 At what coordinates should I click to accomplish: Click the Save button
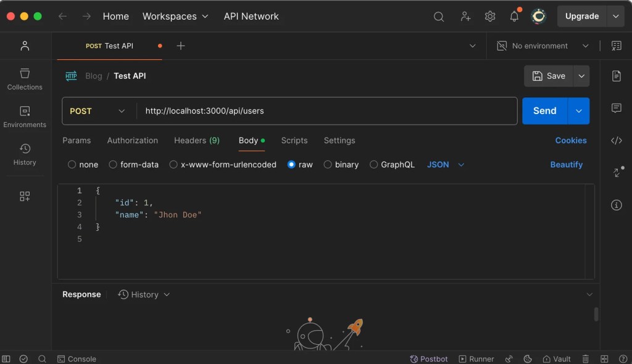coord(549,76)
